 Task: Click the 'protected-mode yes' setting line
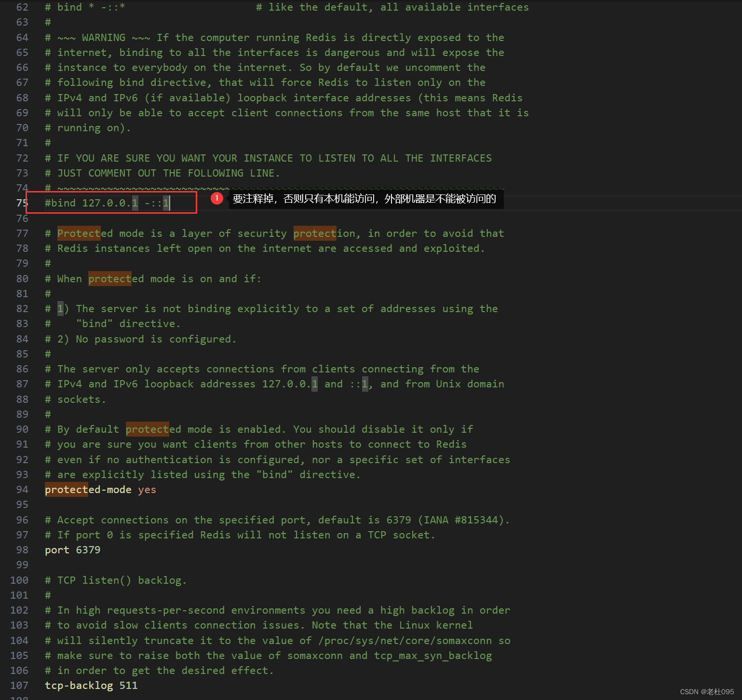[100, 490]
